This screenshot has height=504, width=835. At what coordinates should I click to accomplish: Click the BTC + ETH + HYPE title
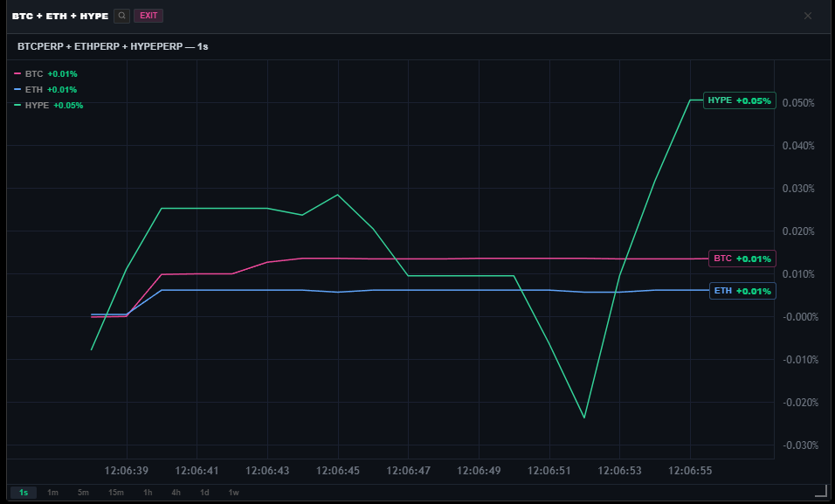[x=60, y=16]
